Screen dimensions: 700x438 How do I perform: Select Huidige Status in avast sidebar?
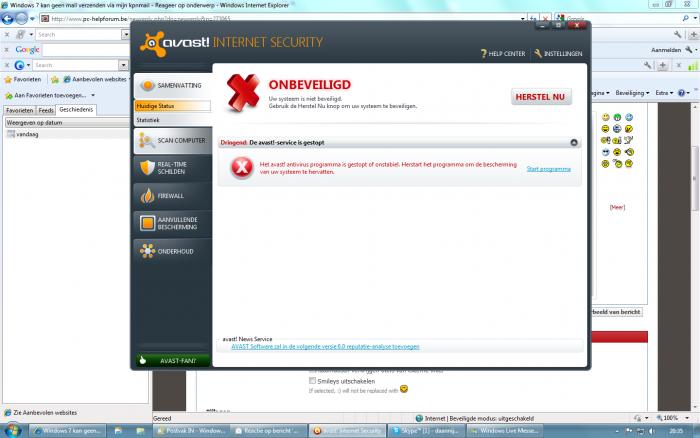(x=172, y=106)
